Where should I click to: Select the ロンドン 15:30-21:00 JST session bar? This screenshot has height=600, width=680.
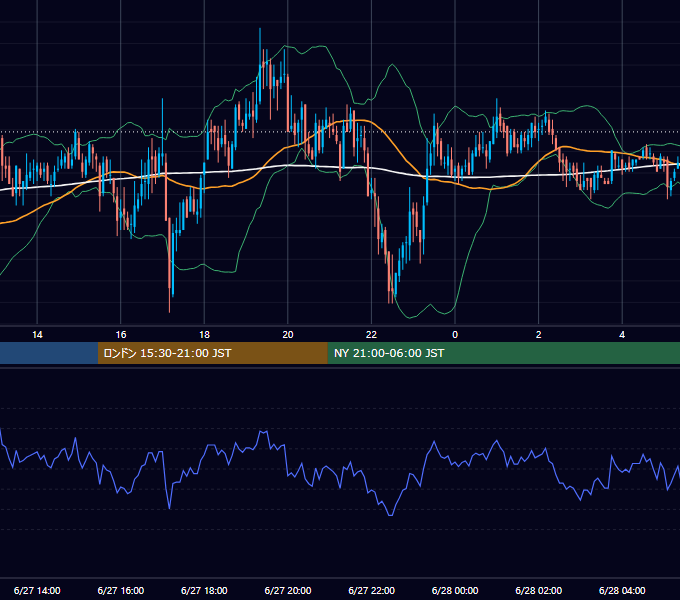point(212,353)
